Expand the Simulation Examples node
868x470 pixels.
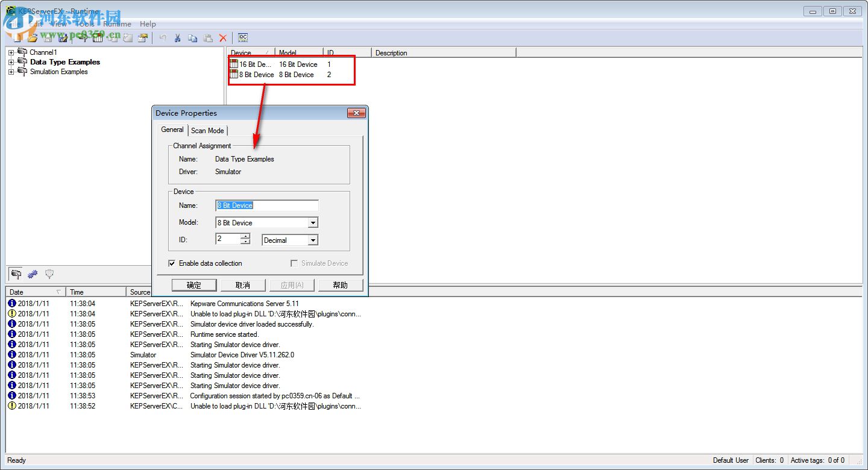(11, 72)
